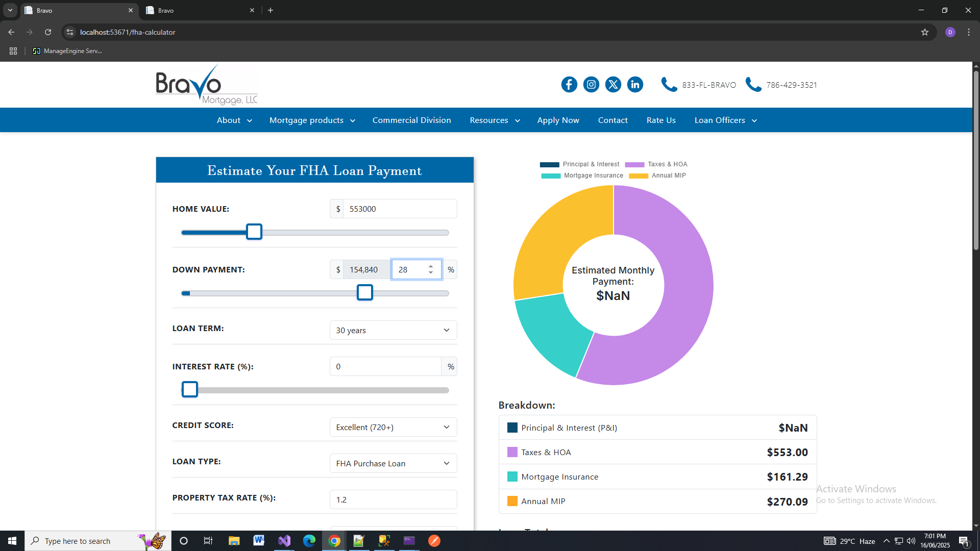Open the Loan Term dropdown
Image resolution: width=980 pixels, height=551 pixels.
point(393,330)
